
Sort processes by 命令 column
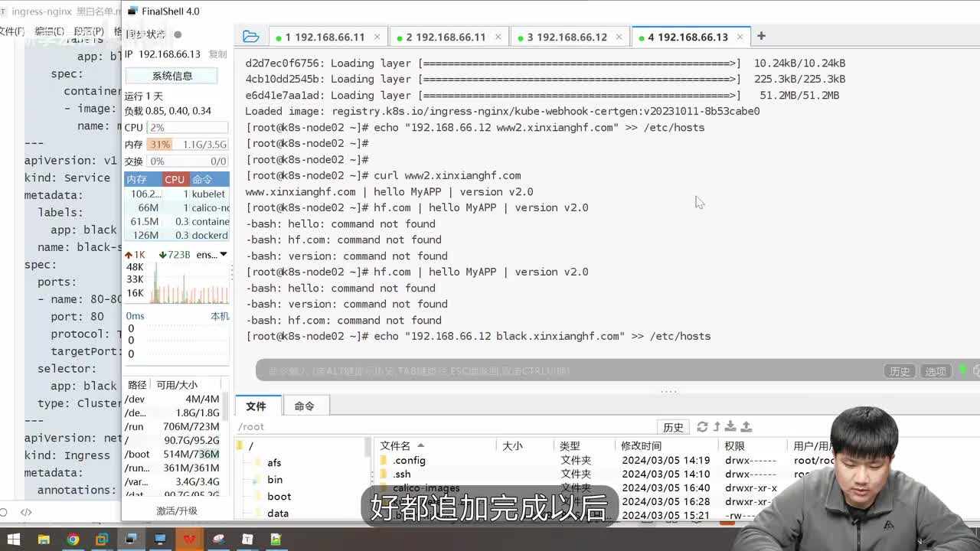pyautogui.click(x=208, y=179)
